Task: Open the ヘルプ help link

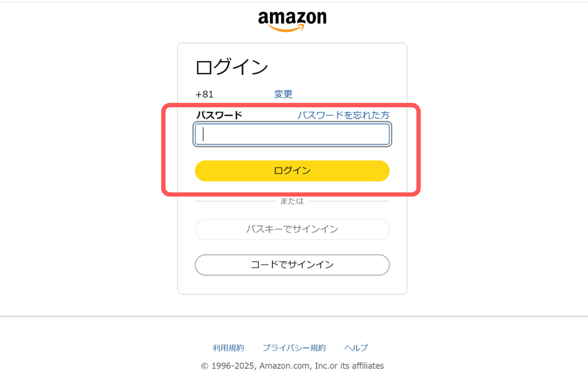Action: tap(355, 348)
